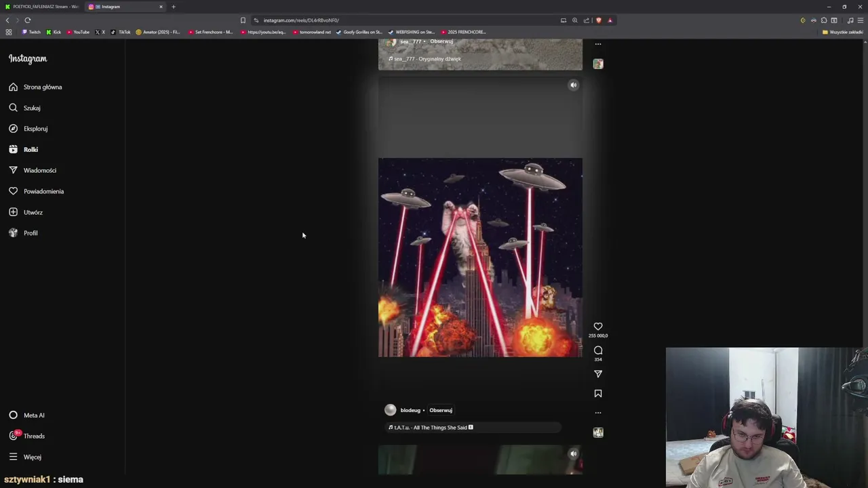
Task: Open the extensions puzzle icon
Action: 824,20
